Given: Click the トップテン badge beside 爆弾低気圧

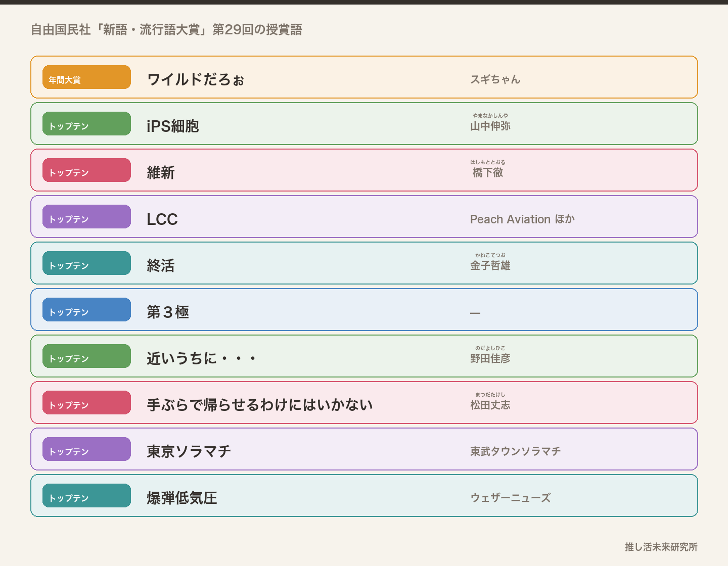Looking at the screenshot, I should coord(86,496).
